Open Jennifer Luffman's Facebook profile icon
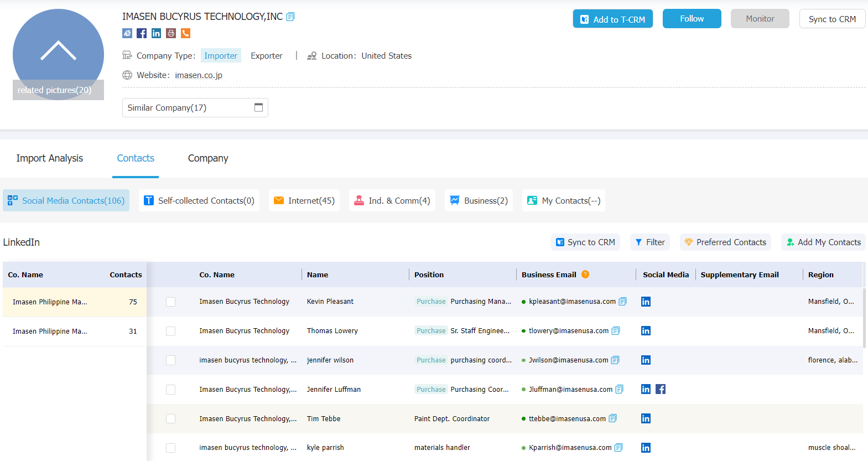The image size is (868, 461). click(661, 389)
